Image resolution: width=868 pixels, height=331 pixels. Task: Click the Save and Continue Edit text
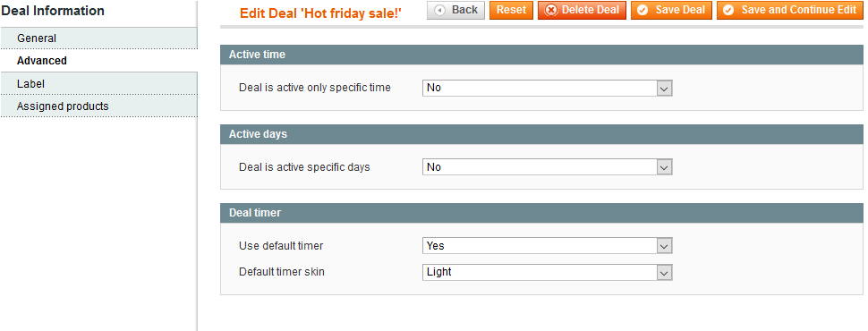click(x=799, y=10)
